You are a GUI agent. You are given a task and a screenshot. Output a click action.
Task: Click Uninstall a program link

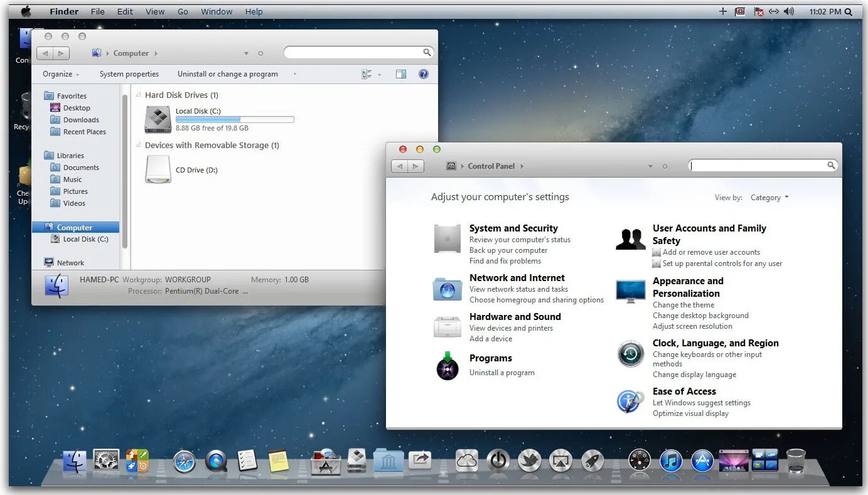[502, 373]
